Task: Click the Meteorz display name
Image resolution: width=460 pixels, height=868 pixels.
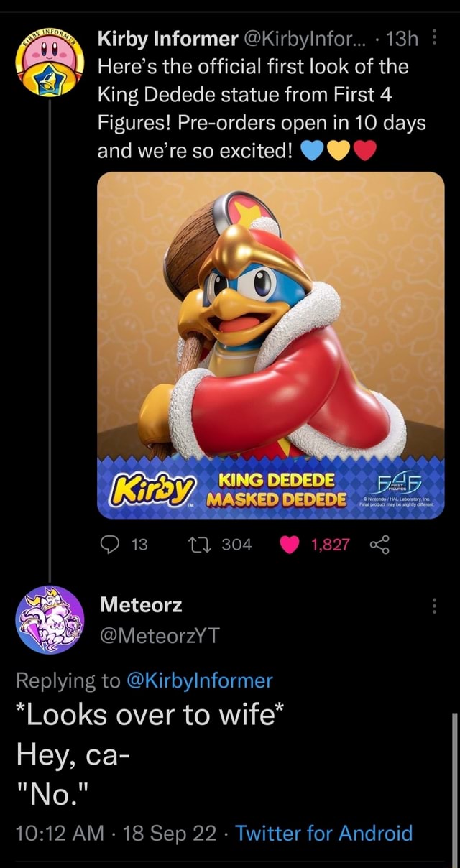Action: [141, 605]
